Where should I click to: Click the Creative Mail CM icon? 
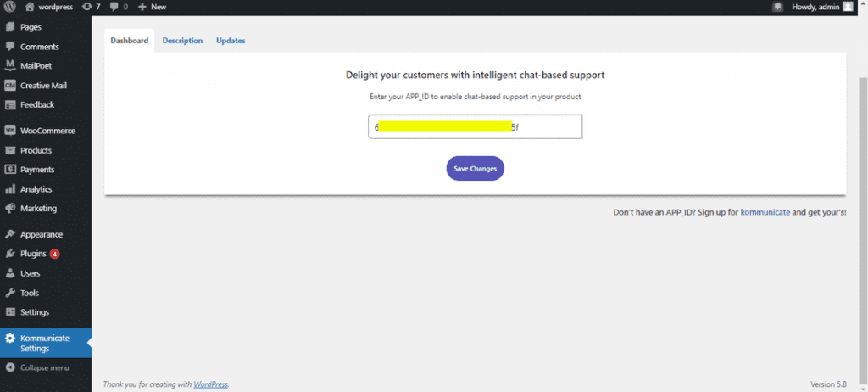[10, 86]
